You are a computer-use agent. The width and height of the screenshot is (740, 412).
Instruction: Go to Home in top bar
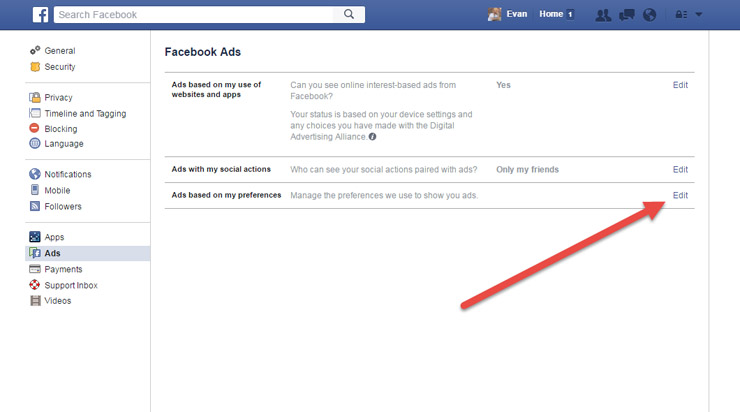coord(551,14)
